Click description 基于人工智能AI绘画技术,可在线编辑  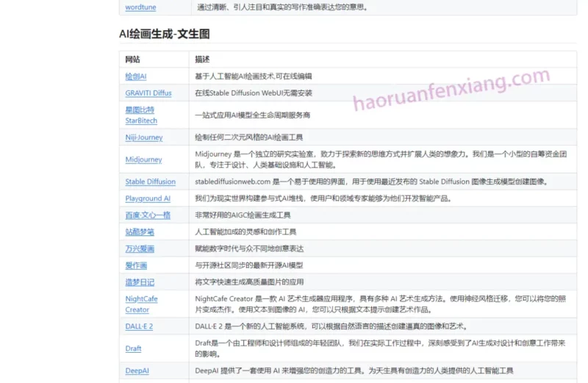pos(253,76)
